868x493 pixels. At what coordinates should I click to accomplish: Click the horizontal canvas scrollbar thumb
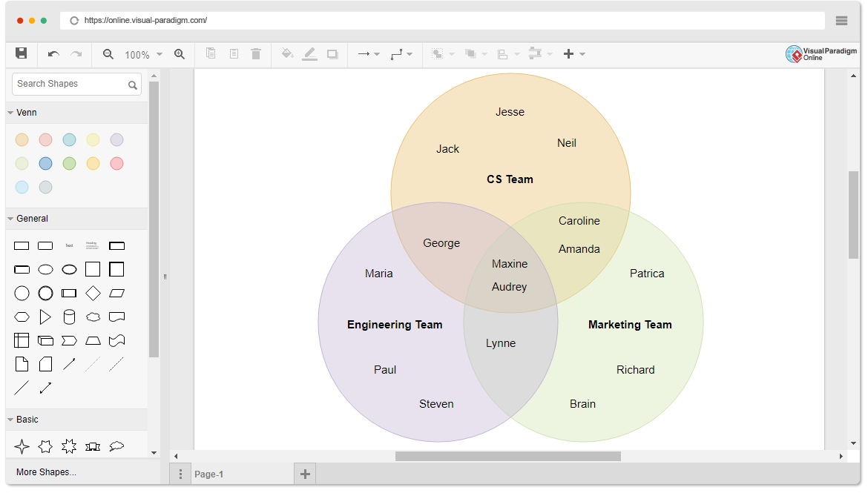click(x=507, y=457)
